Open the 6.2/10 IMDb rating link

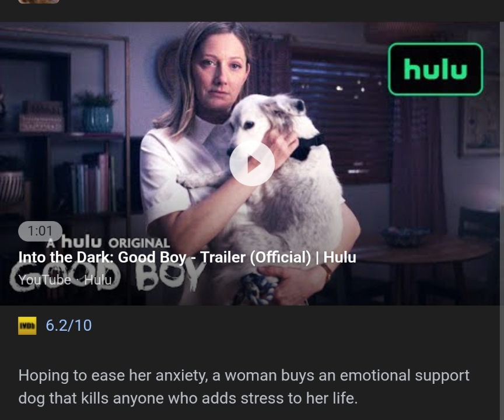tap(68, 325)
